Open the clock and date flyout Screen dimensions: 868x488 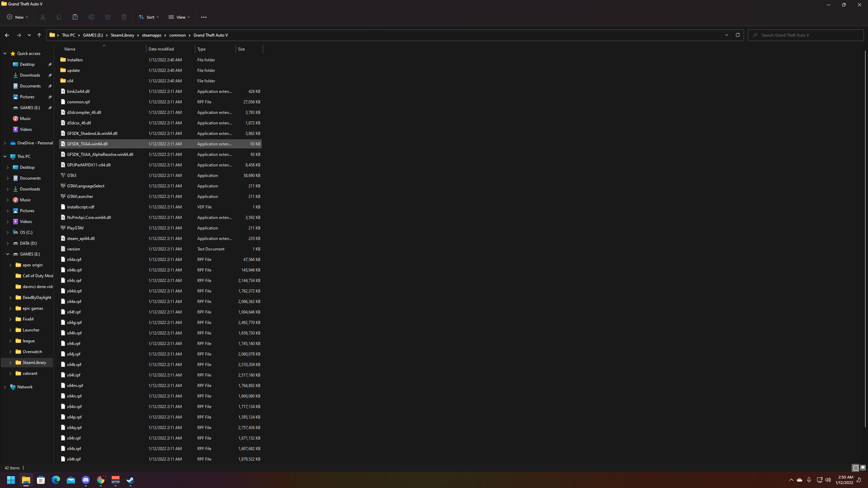click(844, 480)
